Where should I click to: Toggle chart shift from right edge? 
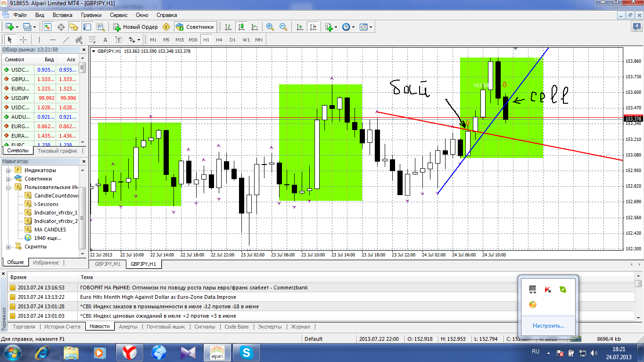click(313, 27)
